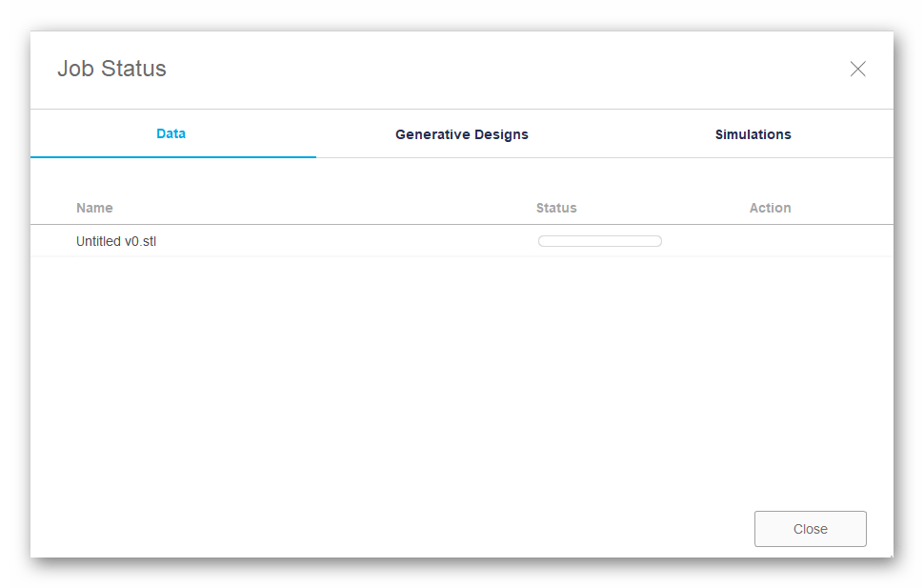Switch to the Generative Designs tab
Viewport: 924px width, 588px height.
coord(461,134)
